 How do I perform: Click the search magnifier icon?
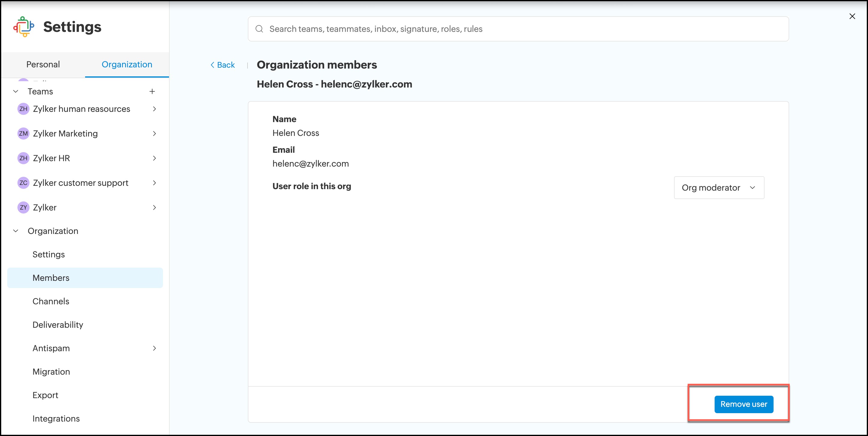point(259,29)
